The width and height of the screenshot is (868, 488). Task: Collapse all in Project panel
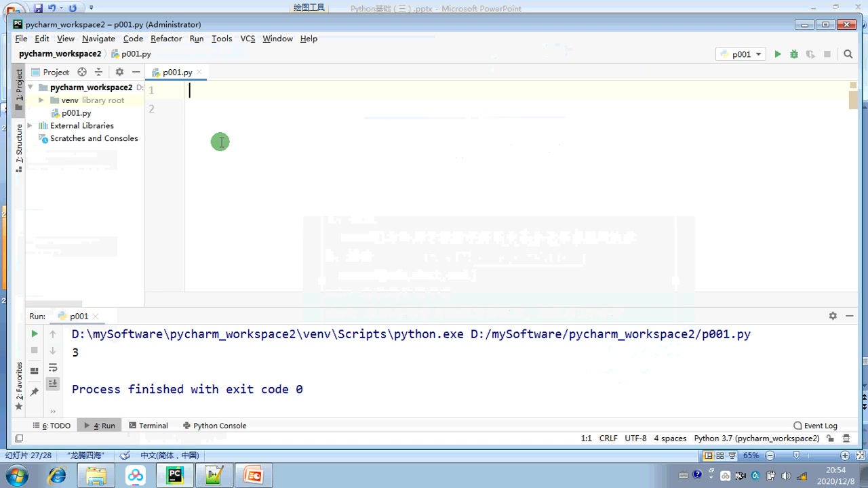(98, 72)
